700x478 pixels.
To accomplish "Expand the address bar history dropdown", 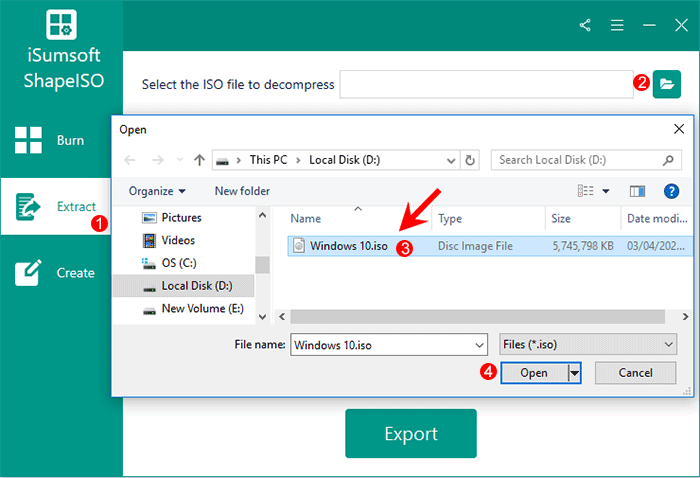I will coord(451,160).
